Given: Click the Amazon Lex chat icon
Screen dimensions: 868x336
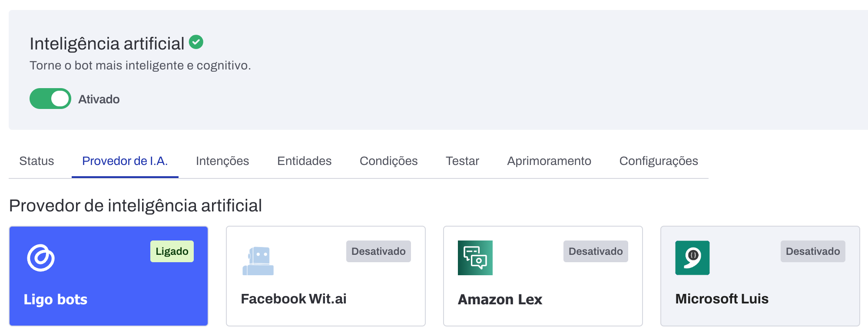Looking at the screenshot, I should [x=475, y=258].
